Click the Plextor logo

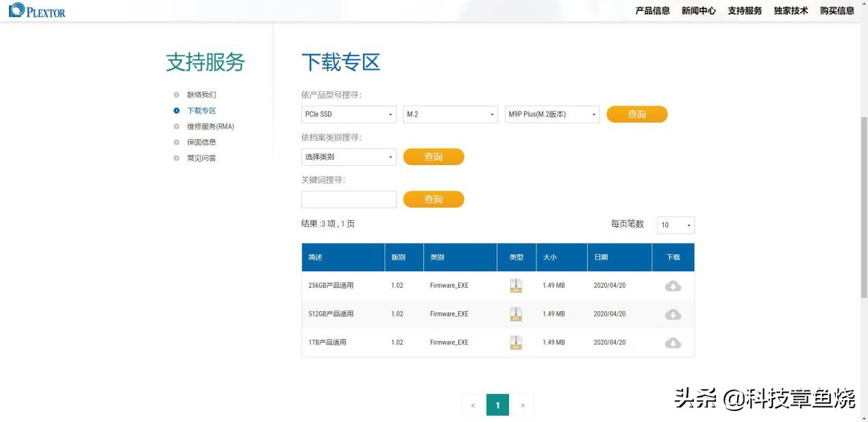[x=38, y=11]
